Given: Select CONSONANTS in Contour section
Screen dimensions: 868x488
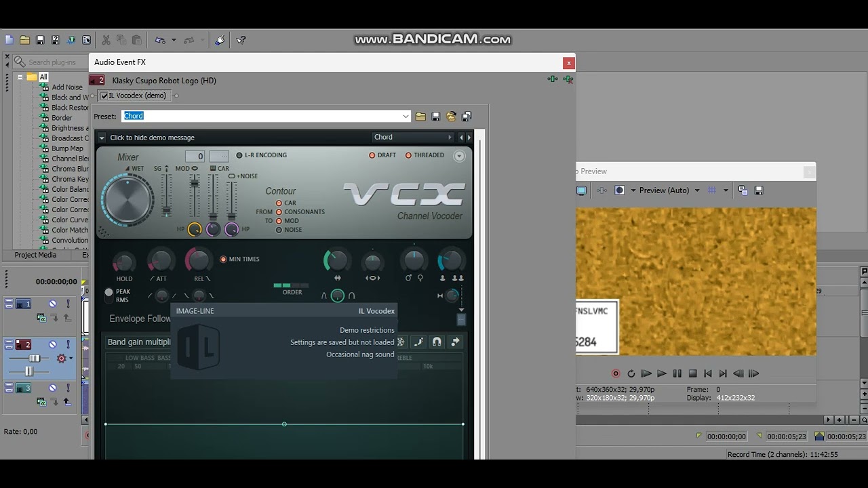Looking at the screenshot, I should tap(300, 211).
